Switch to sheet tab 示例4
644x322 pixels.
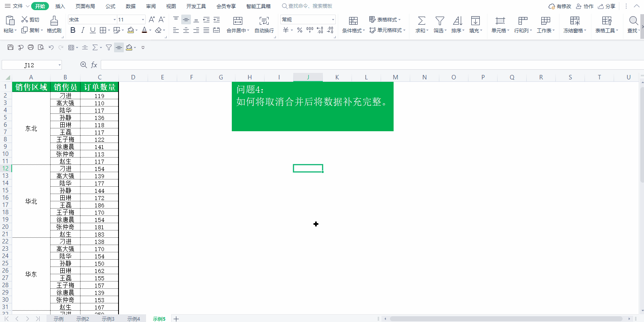[x=133, y=319]
